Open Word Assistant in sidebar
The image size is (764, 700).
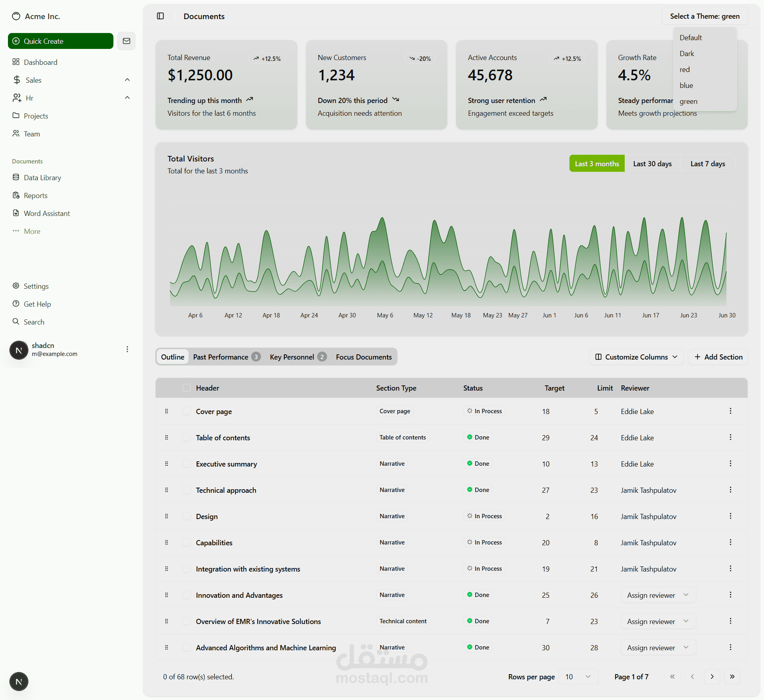(47, 213)
